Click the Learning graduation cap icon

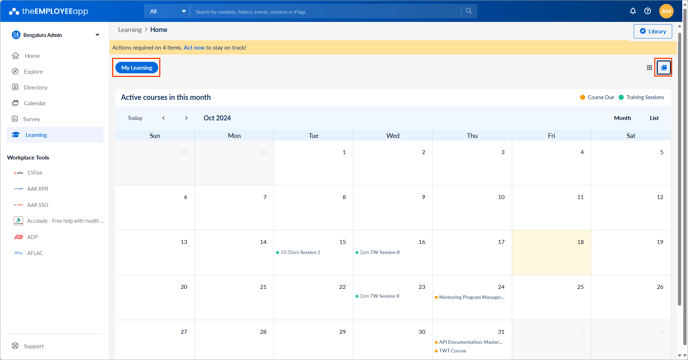coord(16,135)
